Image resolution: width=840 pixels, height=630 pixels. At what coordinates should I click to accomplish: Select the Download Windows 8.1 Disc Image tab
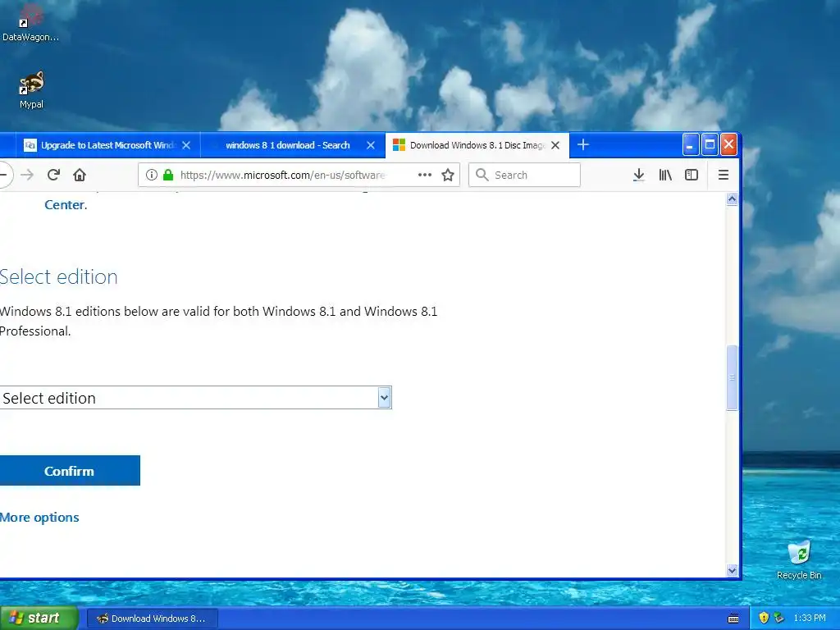click(477, 145)
